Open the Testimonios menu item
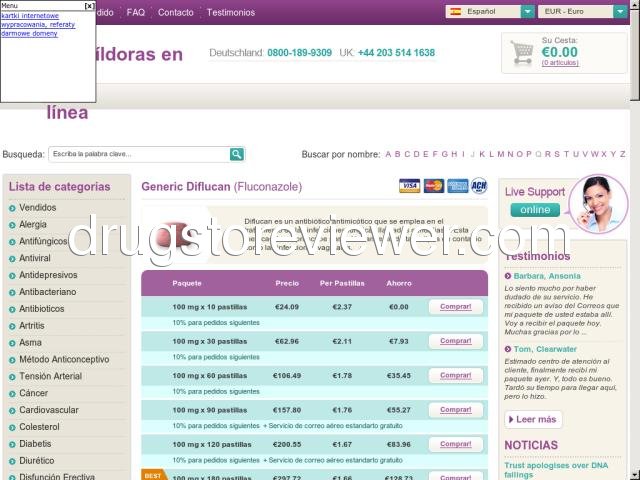The height and width of the screenshot is (480, 640). pyautogui.click(x=231, y=12)
